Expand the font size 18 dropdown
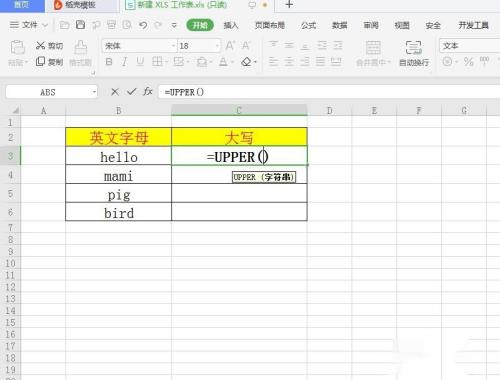The width and height of the screenshot is (500, 380). click(x=217, y=46)
